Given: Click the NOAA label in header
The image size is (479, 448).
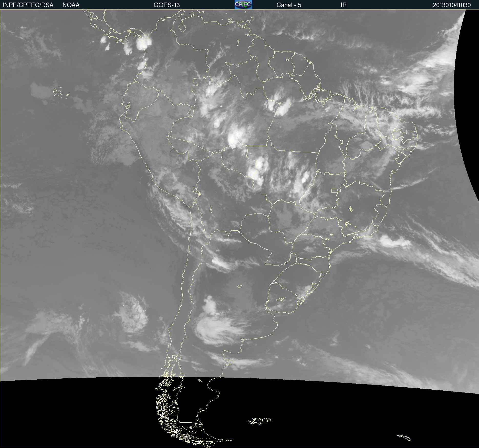Looking at the screenshot, I should (x=71, y=5).
